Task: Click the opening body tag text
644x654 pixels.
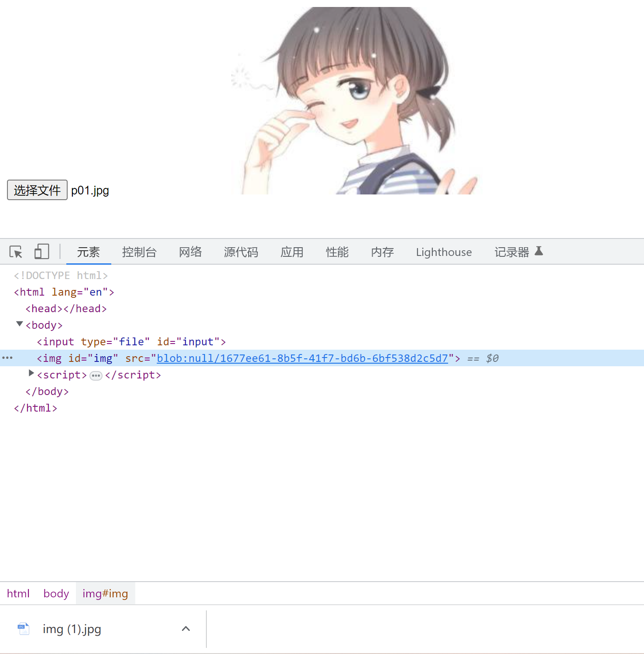Action: (44, 325)
